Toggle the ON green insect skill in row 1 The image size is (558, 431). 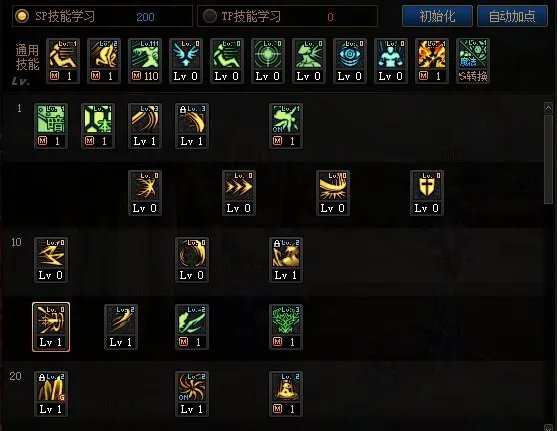286,126
